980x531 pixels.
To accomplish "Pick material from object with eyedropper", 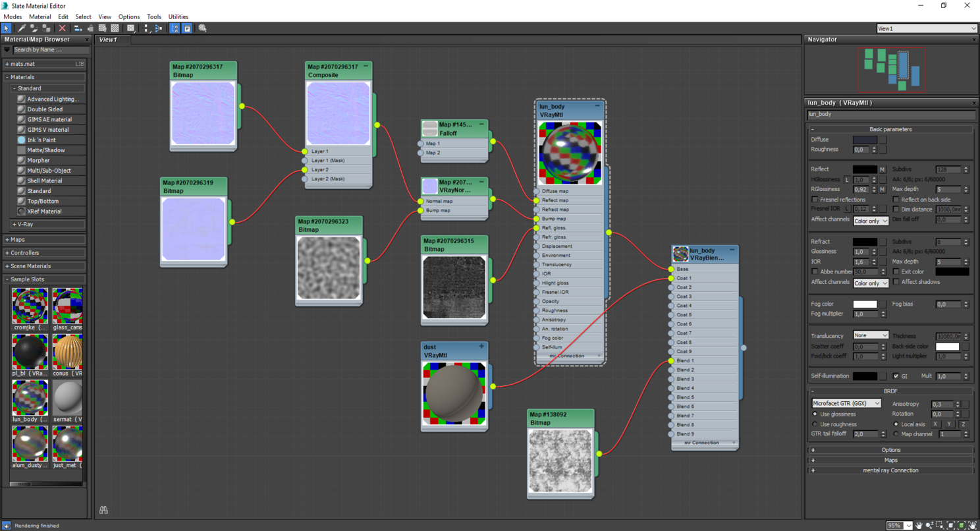I will 22,28.
